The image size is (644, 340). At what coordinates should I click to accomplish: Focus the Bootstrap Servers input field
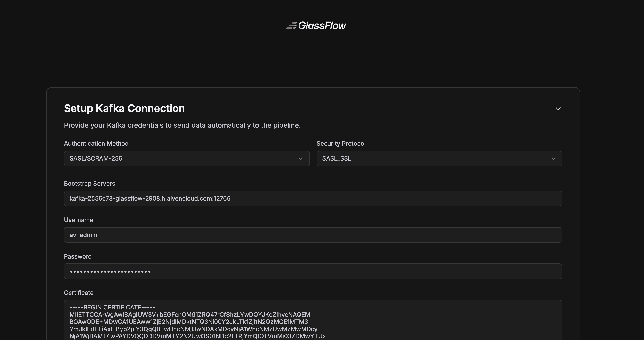(x=313, y=198)
